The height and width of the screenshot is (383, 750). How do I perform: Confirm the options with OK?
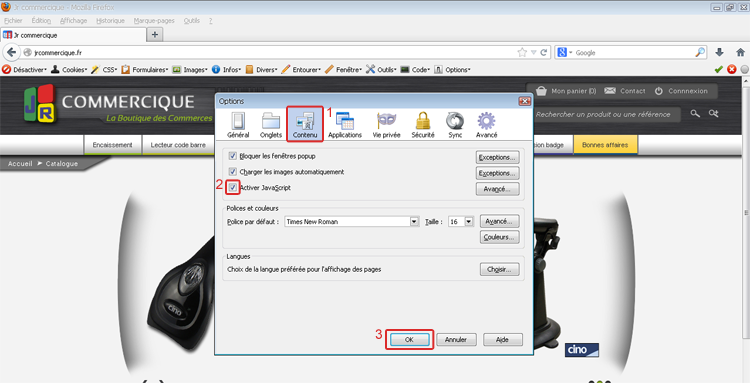[409, 339]
